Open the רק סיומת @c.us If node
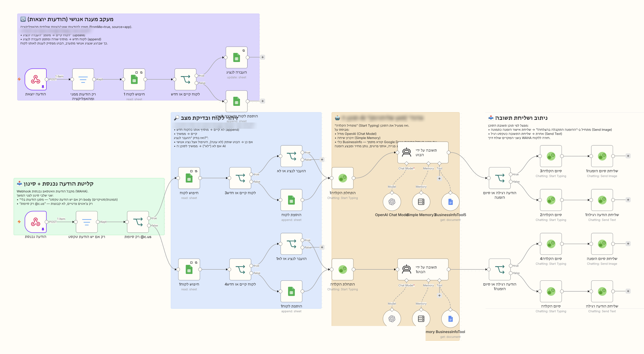The width and height of the screenshot is (644, 354). click(138, 222)
